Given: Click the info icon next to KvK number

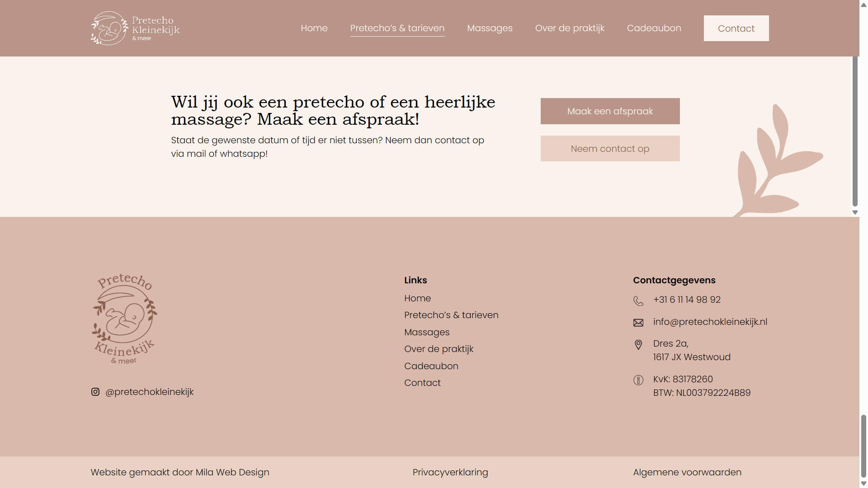Looking at the screenshot, I should click(x=638, y=380).
